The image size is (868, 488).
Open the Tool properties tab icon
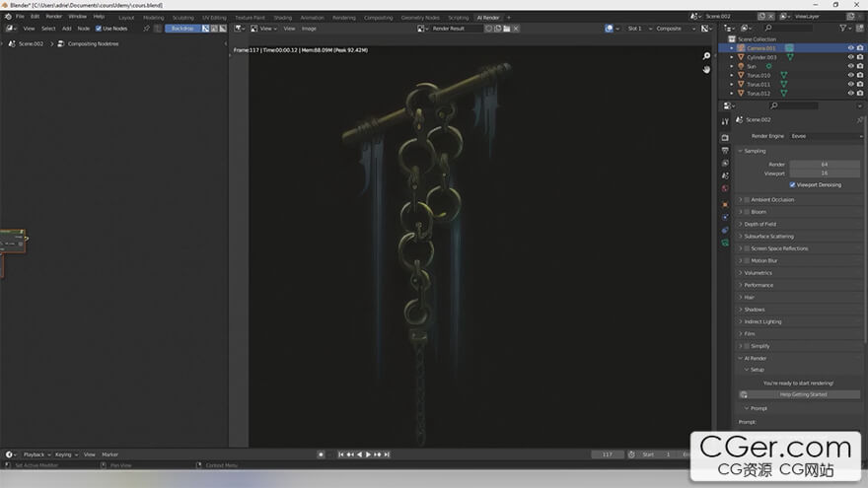point(725,121)
